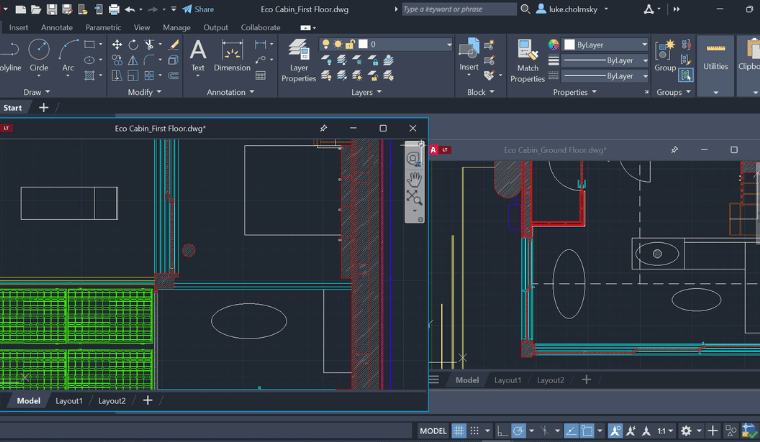Switch to Layout1 in First Floor window

(69, 401)
